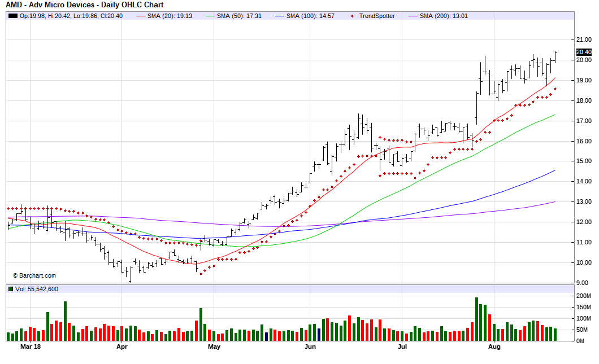Click the 10.00 price axis label
Viewport: 599px width, 364px height.
[584, 262]
